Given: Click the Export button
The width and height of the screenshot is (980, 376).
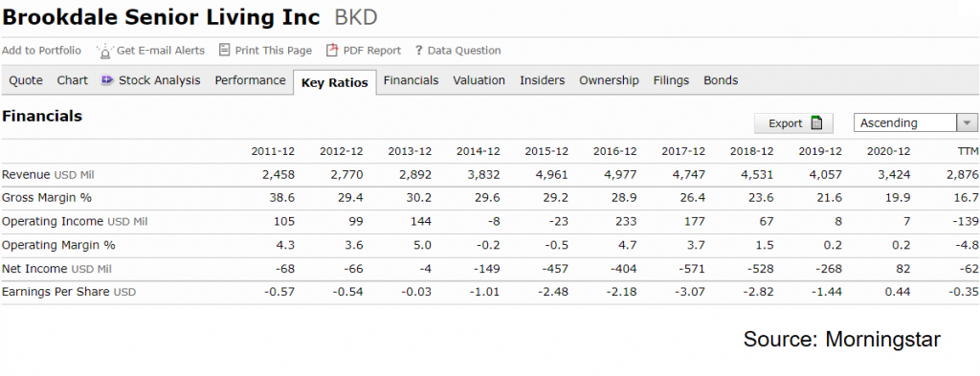Looking at the screenshot, I should tap(793, 123).
